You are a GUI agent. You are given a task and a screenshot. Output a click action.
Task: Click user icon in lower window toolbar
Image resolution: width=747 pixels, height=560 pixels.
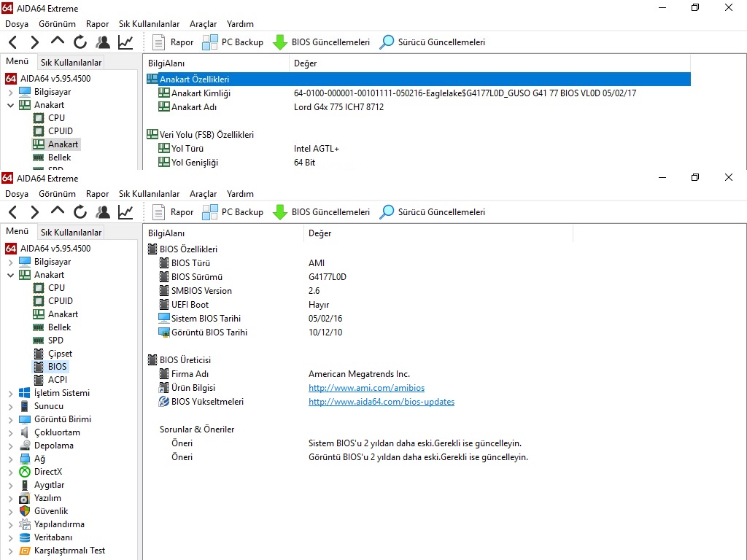point(102,212)
